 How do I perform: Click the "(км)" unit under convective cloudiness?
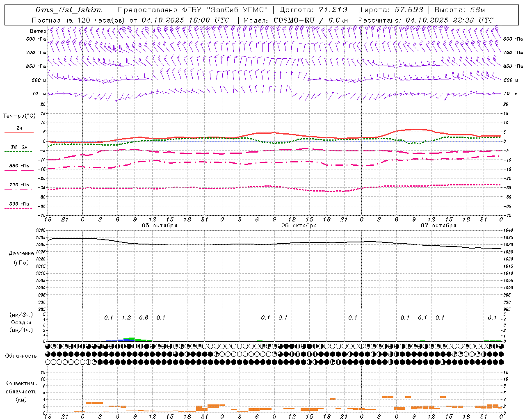(x=21, y=399)
